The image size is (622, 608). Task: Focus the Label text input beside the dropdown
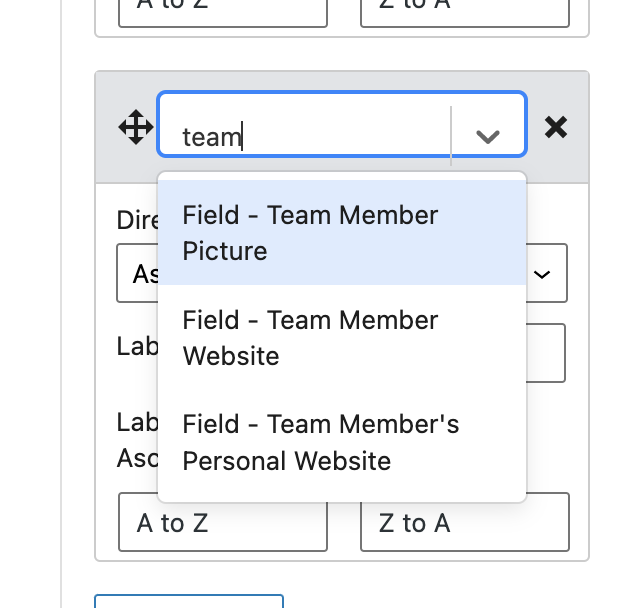(545, 353)
